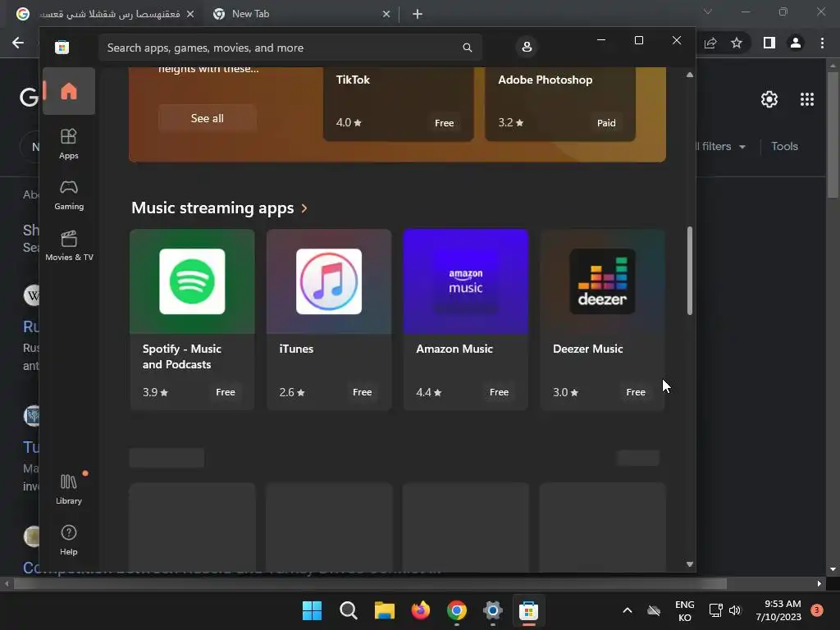Open Movies & TV section in Store
The image size is (840, 630).
69,245
